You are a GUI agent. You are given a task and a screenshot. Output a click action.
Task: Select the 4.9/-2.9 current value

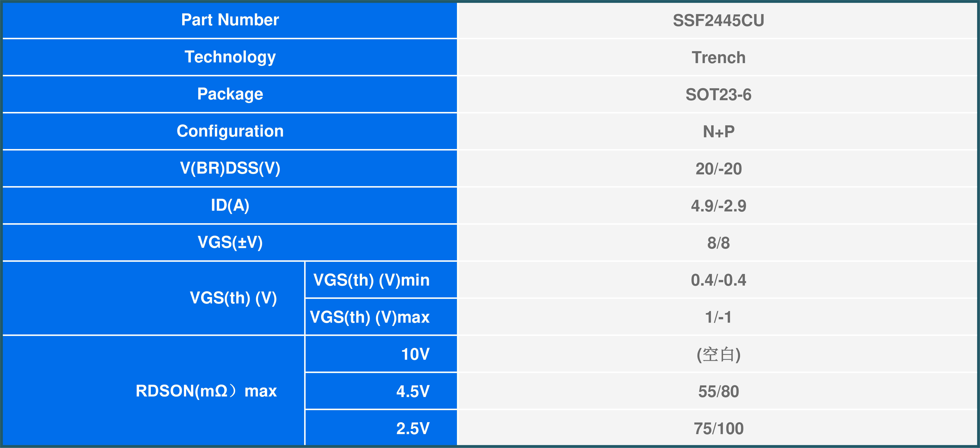718,206
